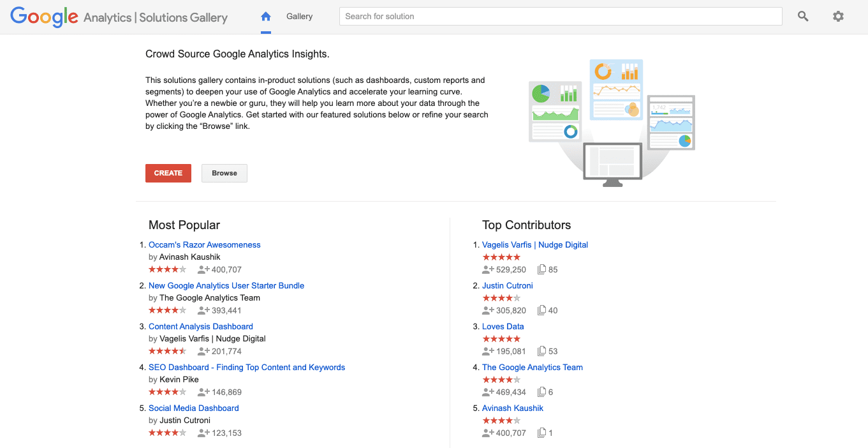This screenshot has height=448, width=868.
Task: Click the documents icon beside 40
Action: click(x=541, y=310)
